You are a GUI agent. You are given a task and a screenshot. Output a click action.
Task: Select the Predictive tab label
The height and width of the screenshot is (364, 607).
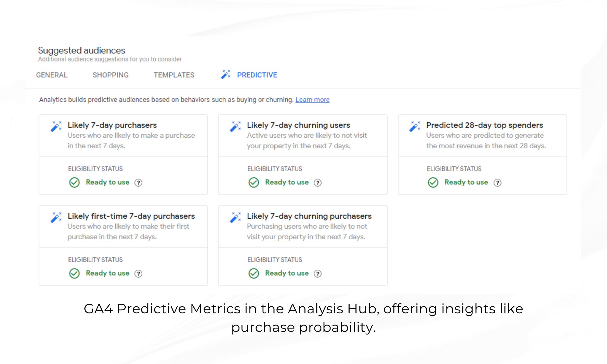click(257, 75)
